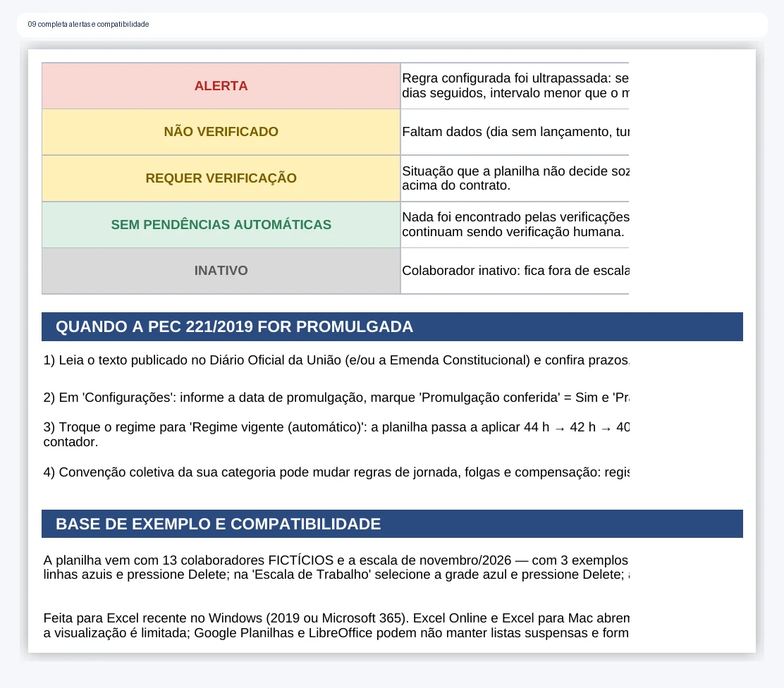Click the 'QUANDO A PEC 221/2019 FOR PROMULGADA' header
Image resolution: width=784 pixels, height=688 pixels.
pyautogui.click(x=392, y=327)
